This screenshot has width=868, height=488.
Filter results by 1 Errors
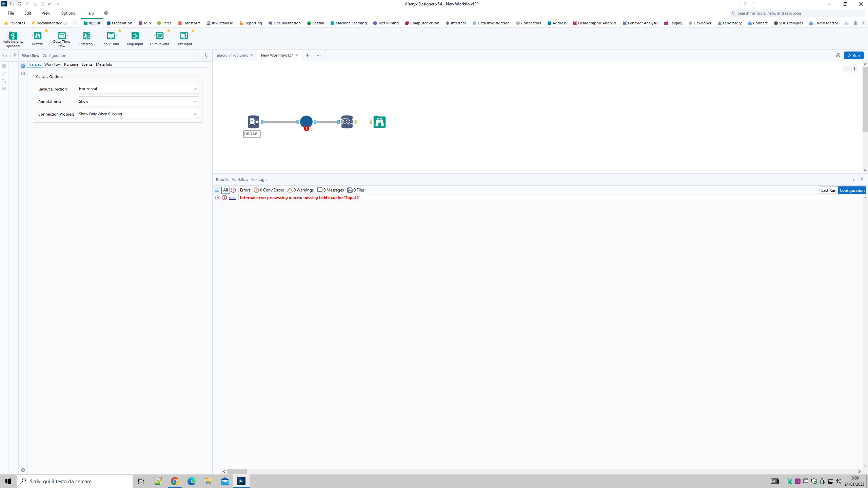240,190
